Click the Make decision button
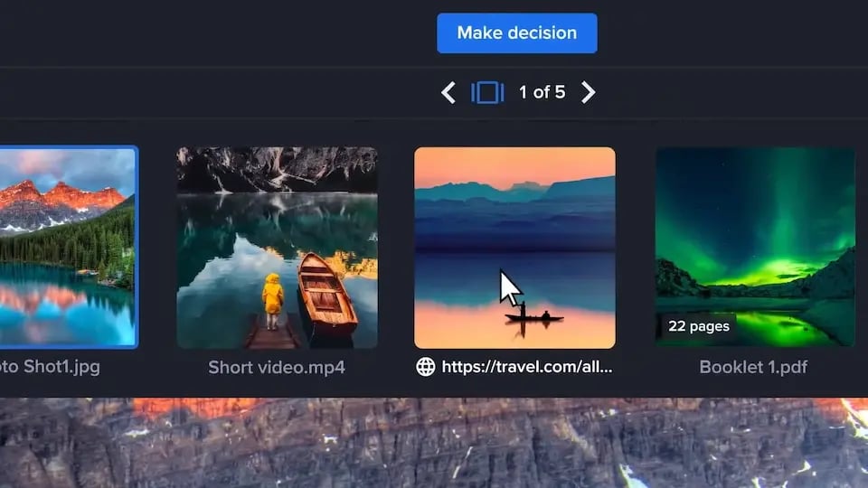 [516, 33]
